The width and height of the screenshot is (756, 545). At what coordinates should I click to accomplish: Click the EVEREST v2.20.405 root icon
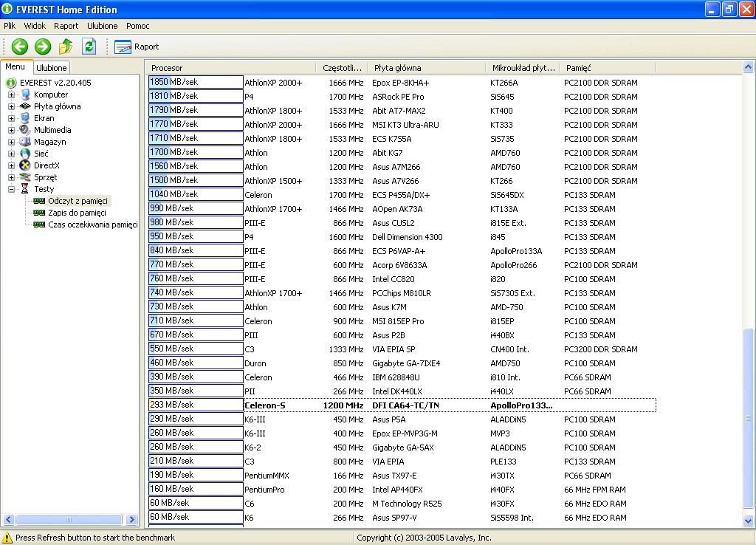11,83
